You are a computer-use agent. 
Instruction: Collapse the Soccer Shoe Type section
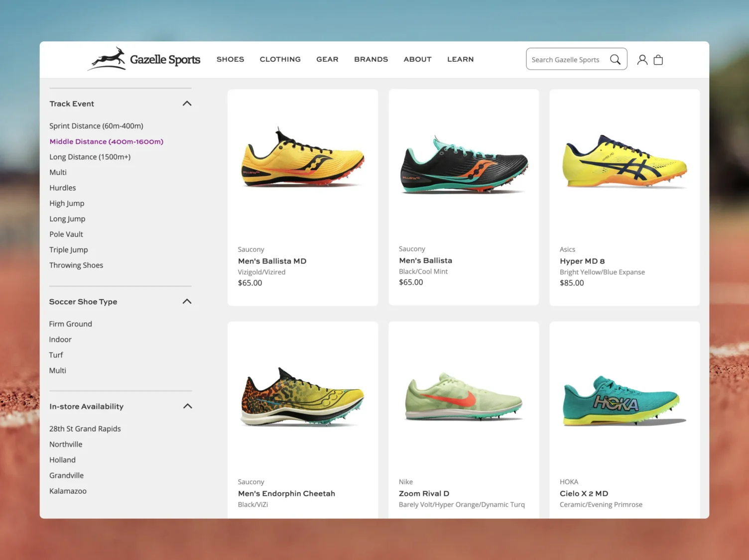click(187, 302)
